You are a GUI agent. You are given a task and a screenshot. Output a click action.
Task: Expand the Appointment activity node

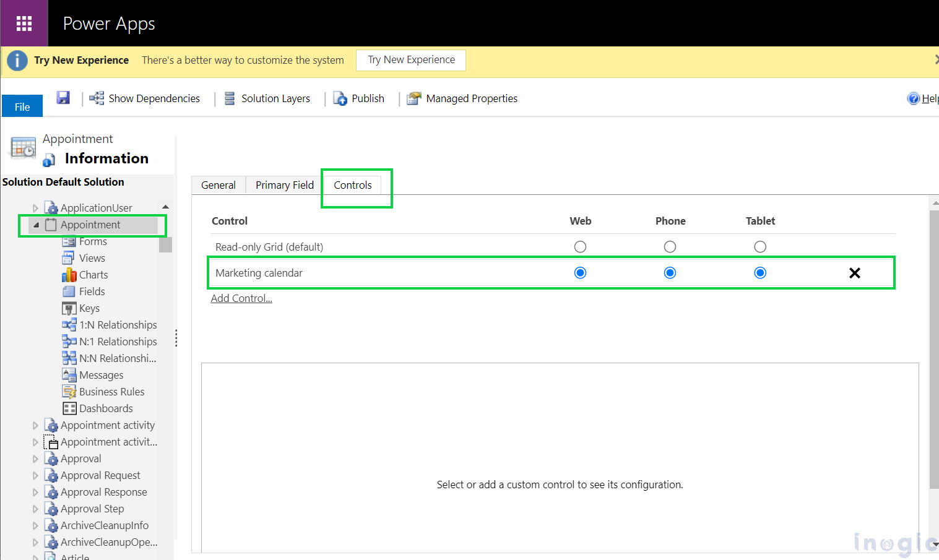tap(35, 425)
